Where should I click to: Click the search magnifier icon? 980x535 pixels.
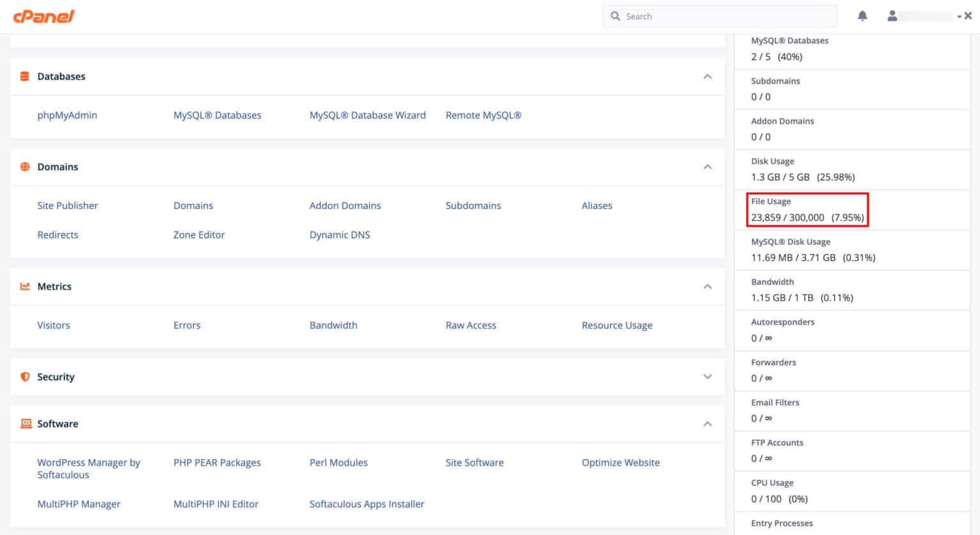[x=615, y=16]
